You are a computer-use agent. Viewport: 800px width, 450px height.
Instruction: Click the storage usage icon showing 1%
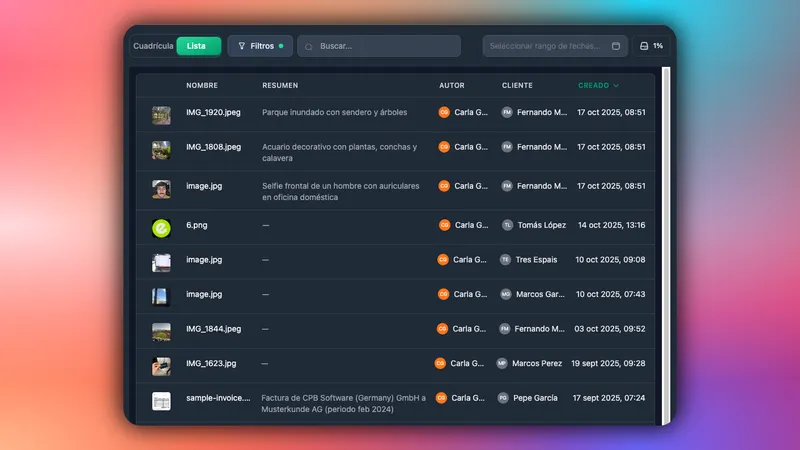(644, 46)
